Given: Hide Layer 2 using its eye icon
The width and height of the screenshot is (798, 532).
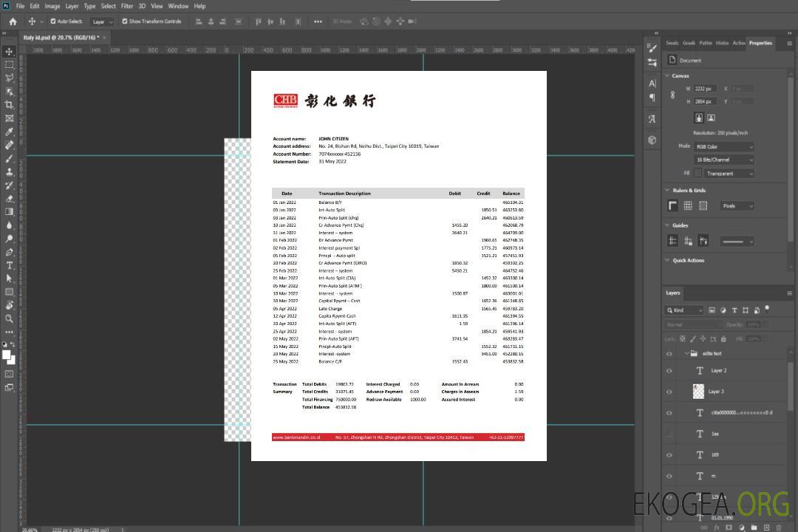Looking at the screenshot, I should point(669,371).
